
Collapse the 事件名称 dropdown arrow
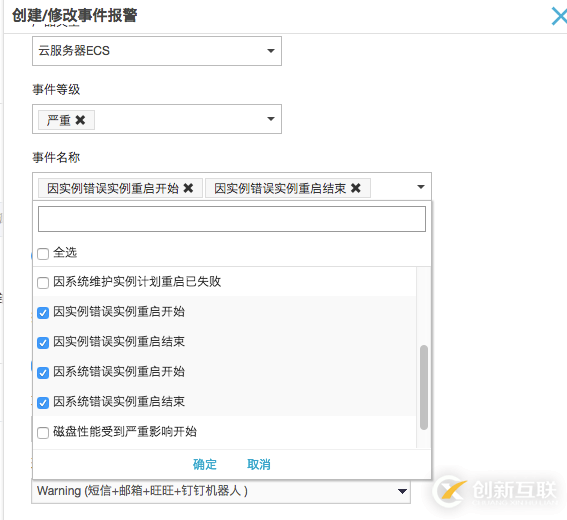click(x=421, y=187)
